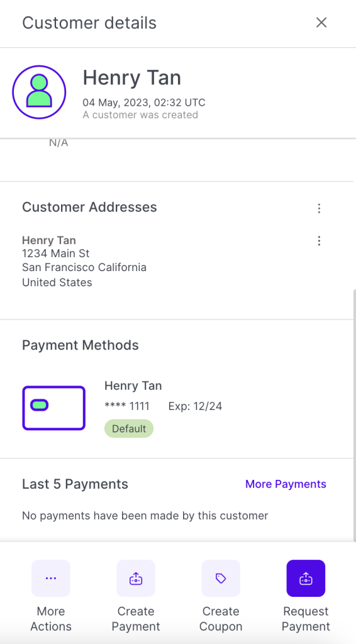
Task: Select the Default badge on the card
Action: (129, 429)
